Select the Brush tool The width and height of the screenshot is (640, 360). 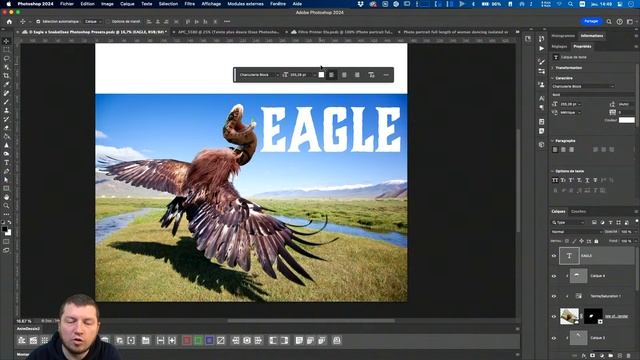point(6,102)
